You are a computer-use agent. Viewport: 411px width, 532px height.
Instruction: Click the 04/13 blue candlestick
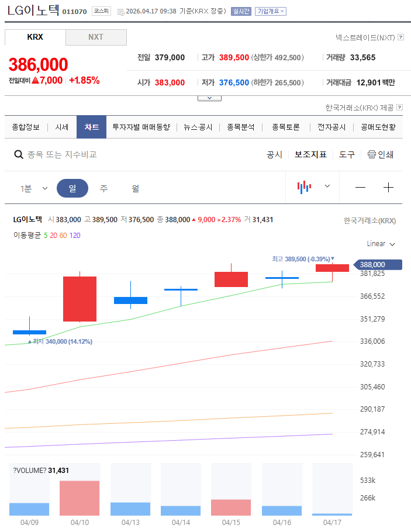point(130,300)
